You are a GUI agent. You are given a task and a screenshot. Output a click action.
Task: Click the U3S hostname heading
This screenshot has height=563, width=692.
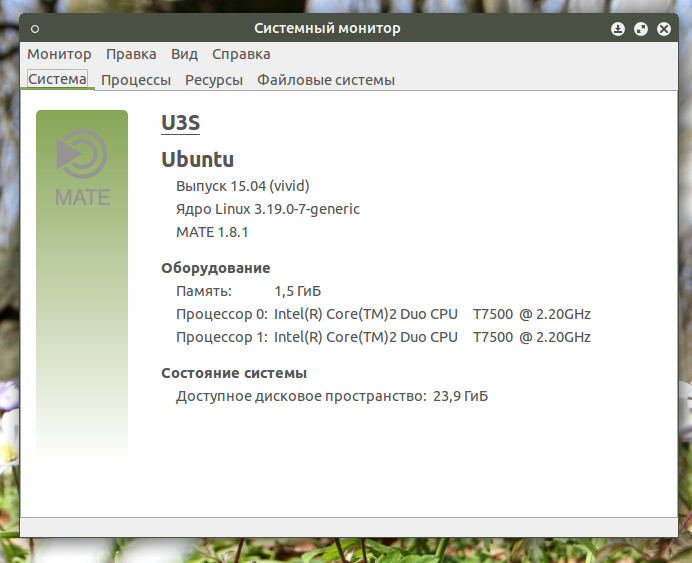(x=181, y=123)
